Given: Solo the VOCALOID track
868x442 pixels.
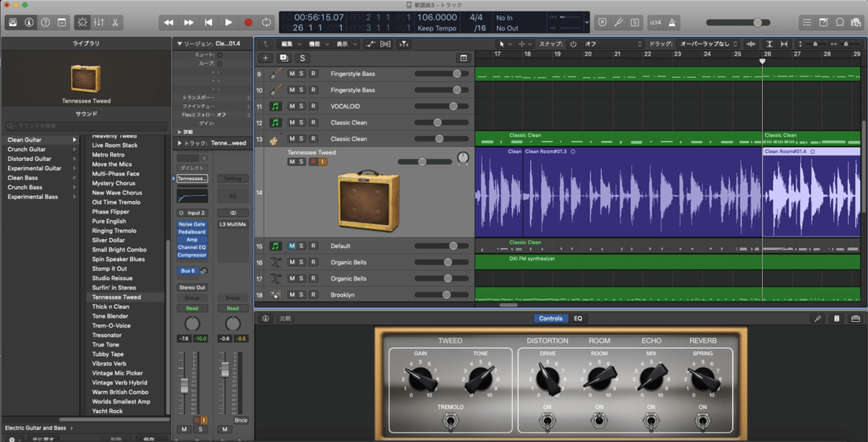Looking at the screenshot, I should (302, 106).
